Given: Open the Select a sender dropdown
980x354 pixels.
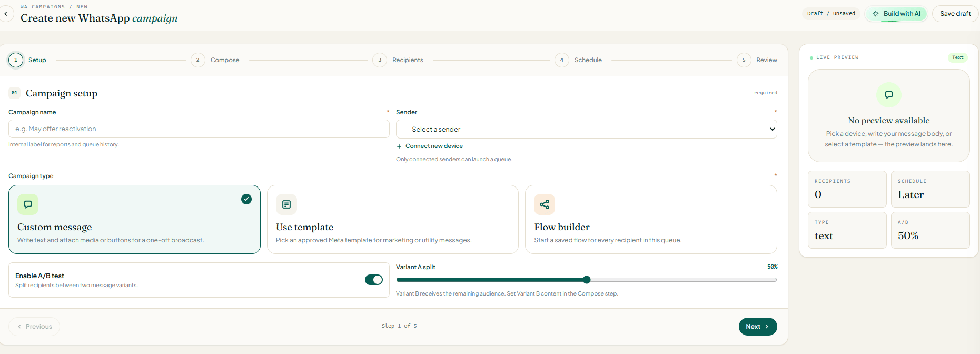Looking at the screenshot, I should click(587, 129).
